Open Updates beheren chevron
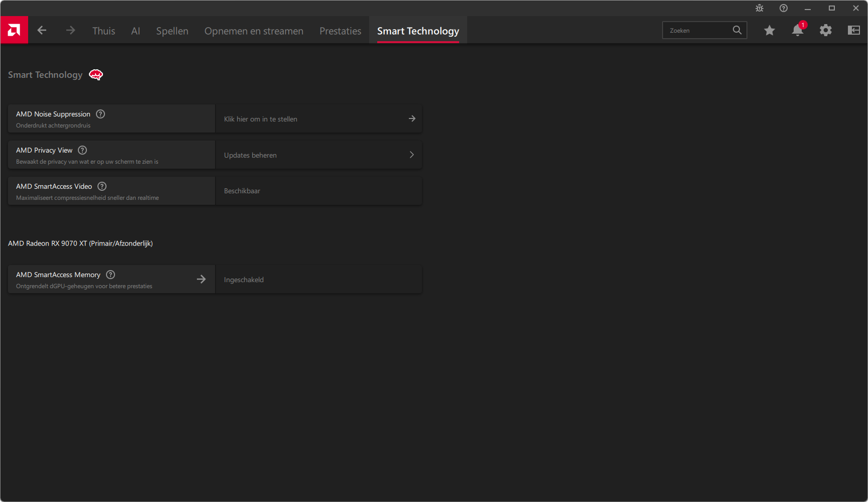 click(x=411, y=155)
